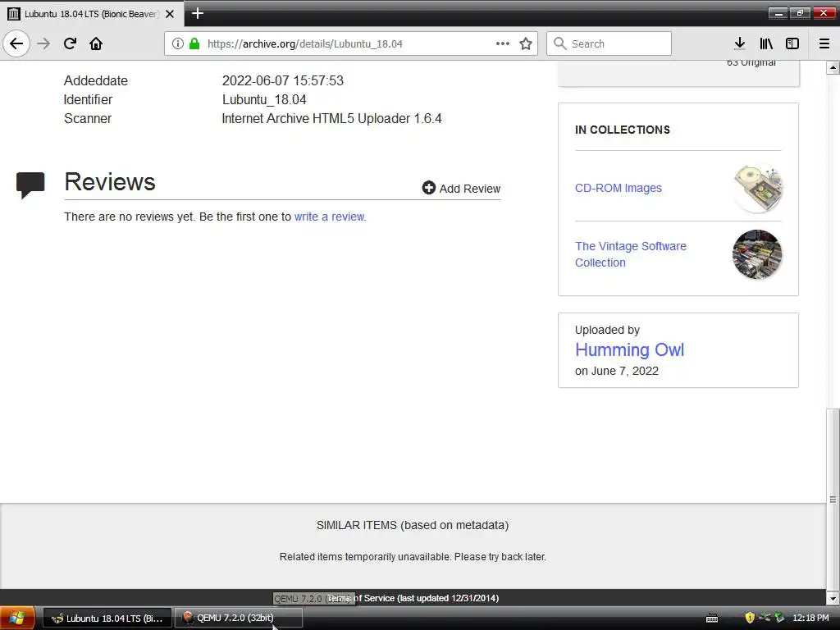Close the Lubuntu 18.04 LTS tab
The height and width of the screenshot is (630, 840).
tap(170, 14)
